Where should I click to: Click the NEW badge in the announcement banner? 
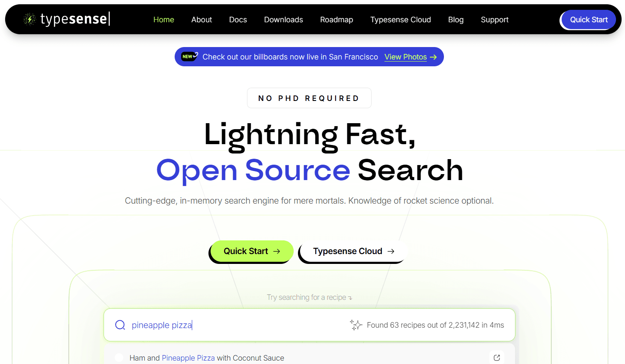pos(189,56)
